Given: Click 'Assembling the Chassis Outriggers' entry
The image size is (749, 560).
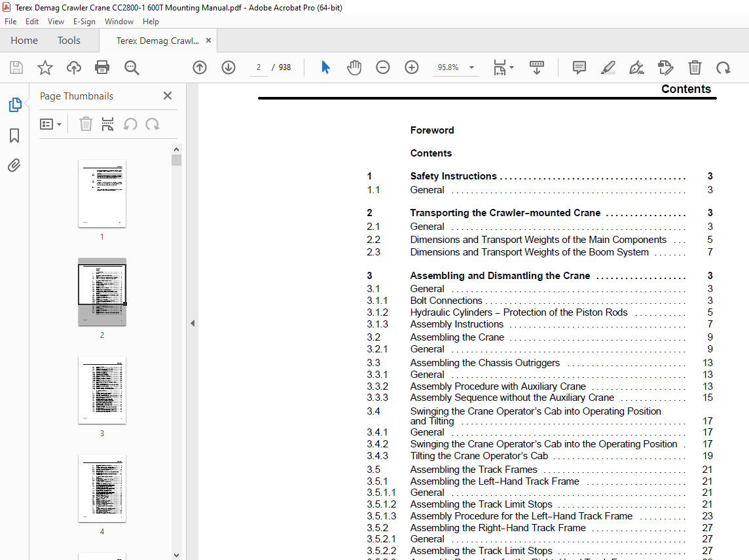Looking at the screenshot, I should (x=485, y=363).
